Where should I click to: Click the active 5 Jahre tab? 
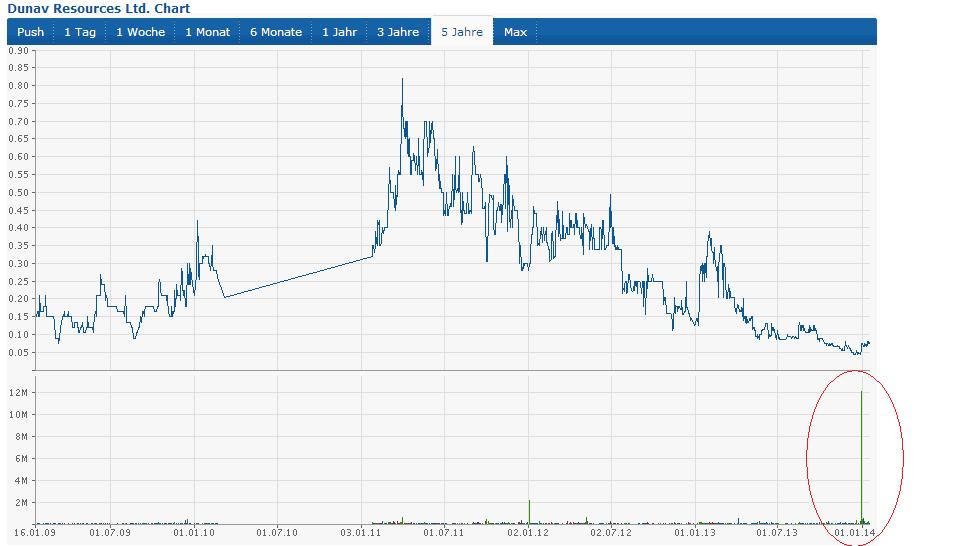click(x=461, y=32)
